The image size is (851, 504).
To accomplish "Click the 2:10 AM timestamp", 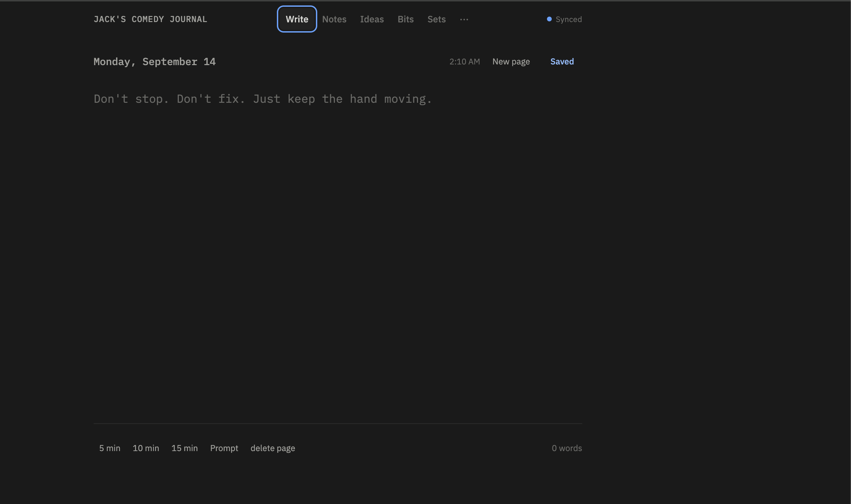I will (464, 61).
